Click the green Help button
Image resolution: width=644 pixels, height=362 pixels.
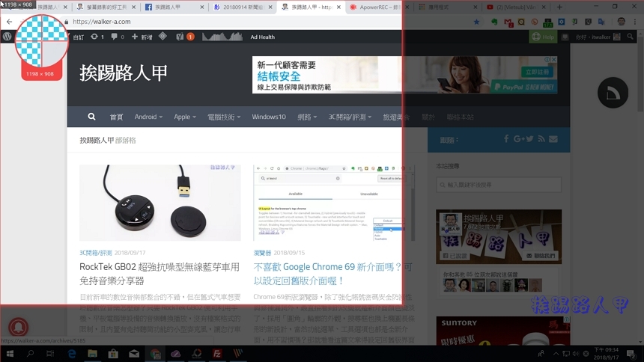click(543, 37)
